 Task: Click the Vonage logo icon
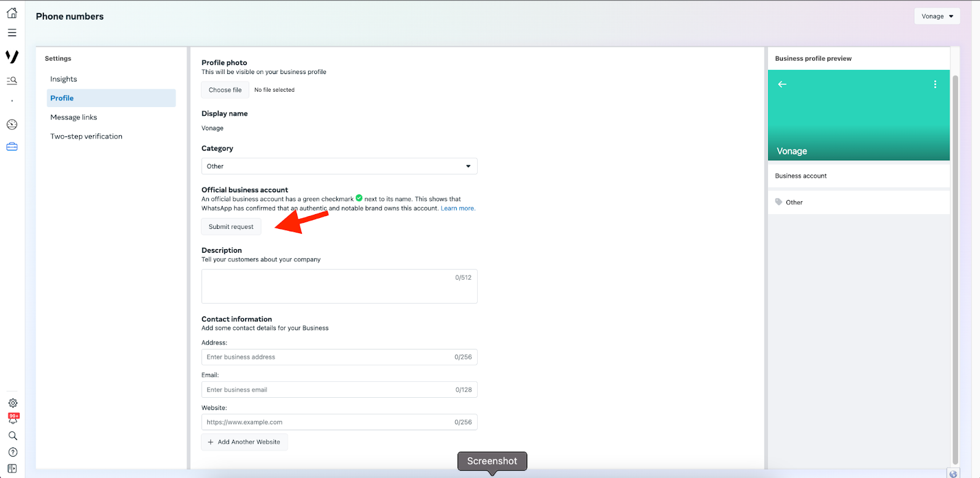12,56
